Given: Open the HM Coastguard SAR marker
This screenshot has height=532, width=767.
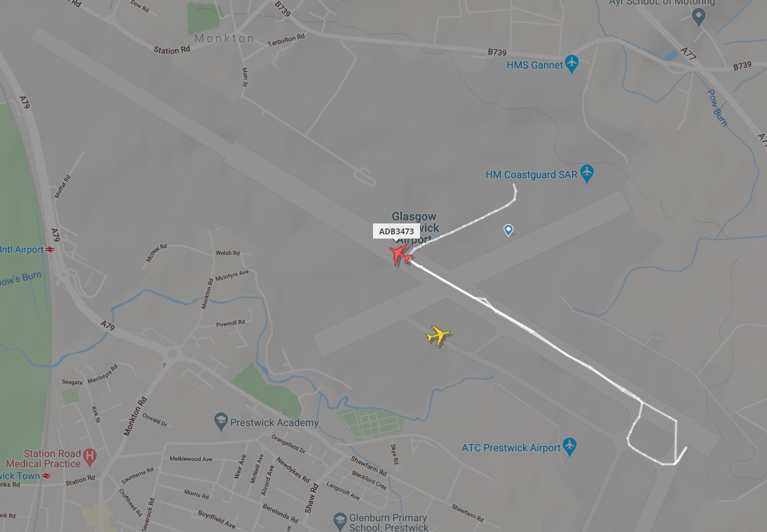Looking at the screenshot, I should [x=587, y=174].
